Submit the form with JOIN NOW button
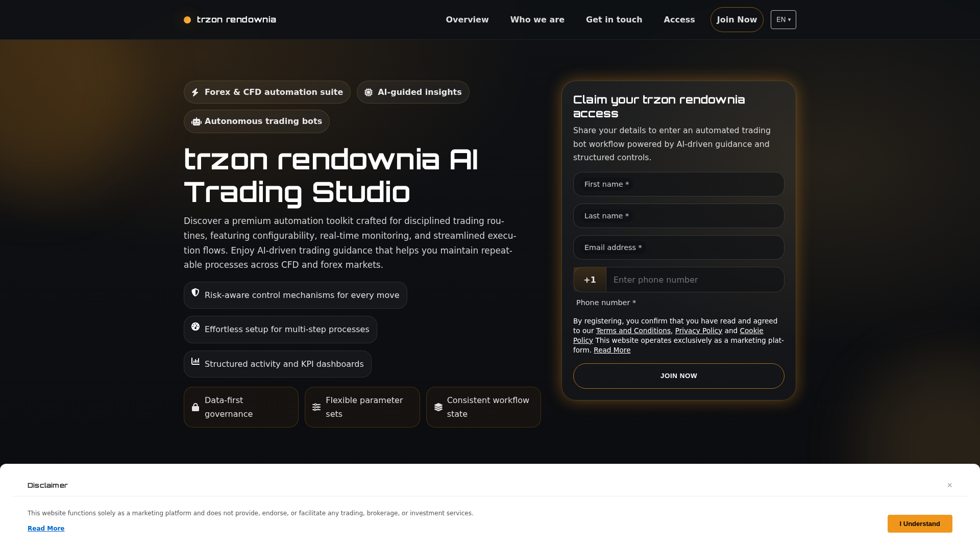Image resolution: width=980 pixels, height=551 pixels. [x=679, y=376]
